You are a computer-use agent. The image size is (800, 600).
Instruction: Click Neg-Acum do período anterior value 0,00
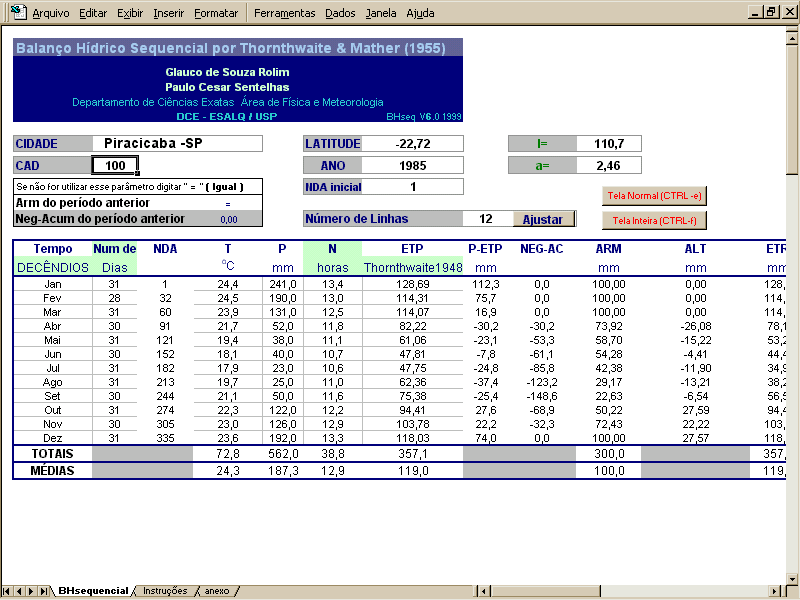coord(229,219)
